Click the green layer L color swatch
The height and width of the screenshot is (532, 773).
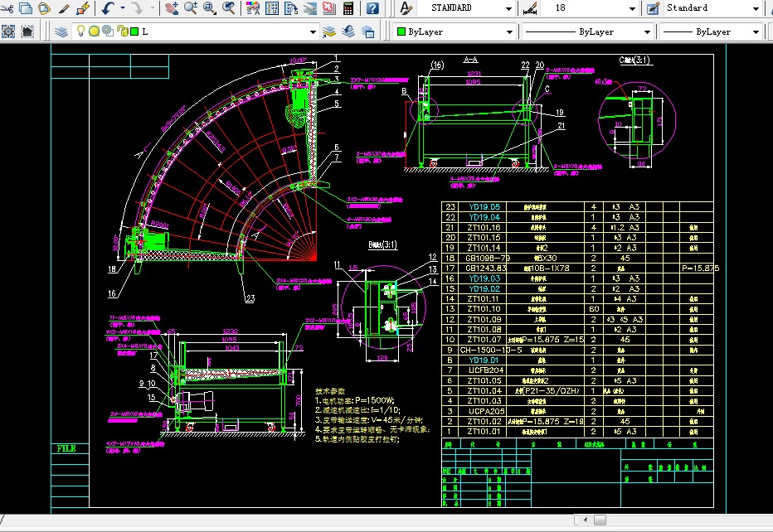(134, 31)
